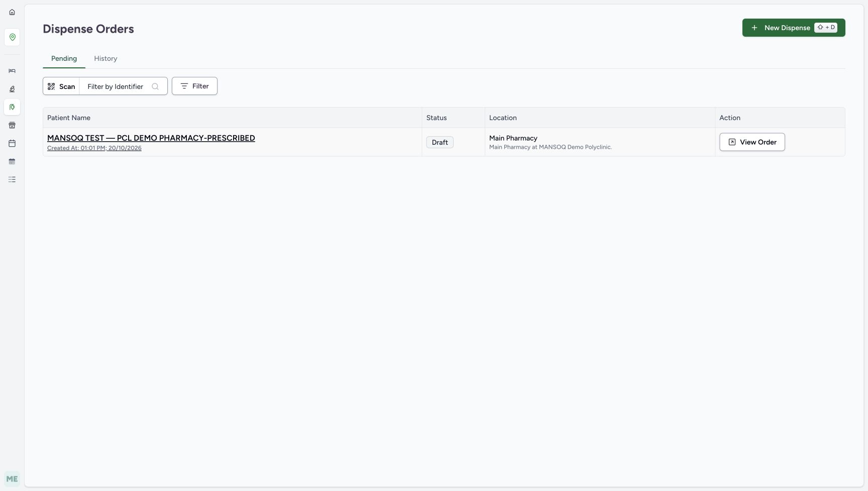Screen dimensions: 868x491
Task: Switch to the Pending tab
Action: 64,58
